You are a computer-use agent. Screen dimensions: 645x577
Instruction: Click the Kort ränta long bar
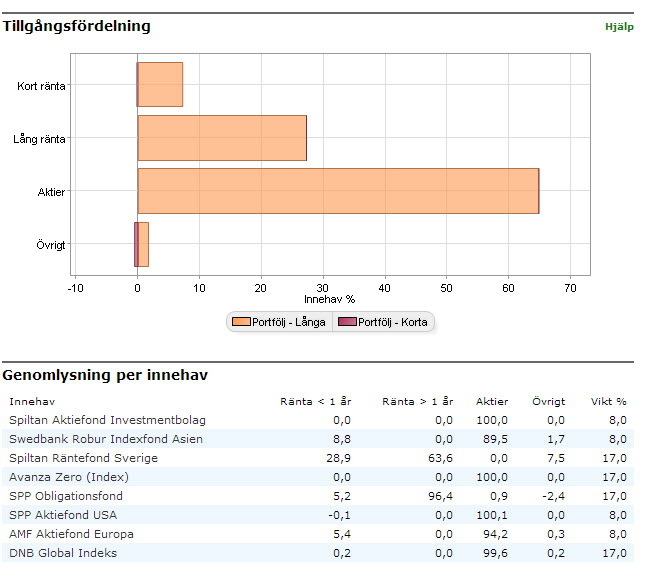[160, 85]
